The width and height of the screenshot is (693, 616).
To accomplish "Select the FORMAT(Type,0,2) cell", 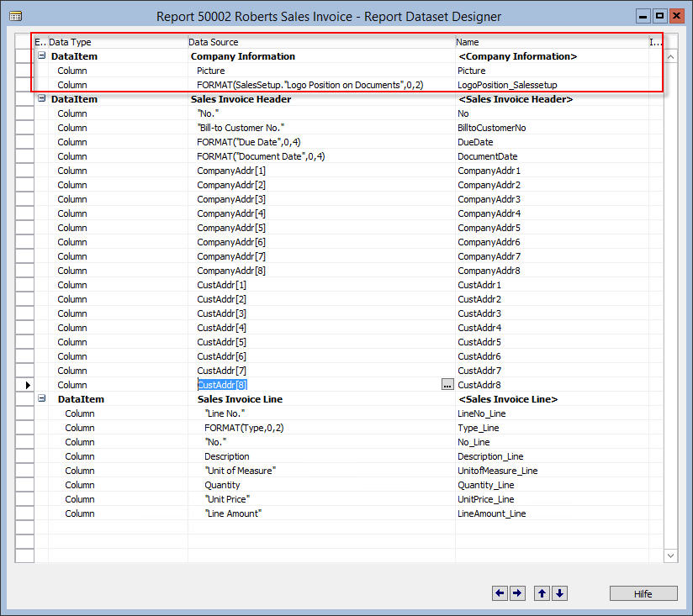I will 321,428.
